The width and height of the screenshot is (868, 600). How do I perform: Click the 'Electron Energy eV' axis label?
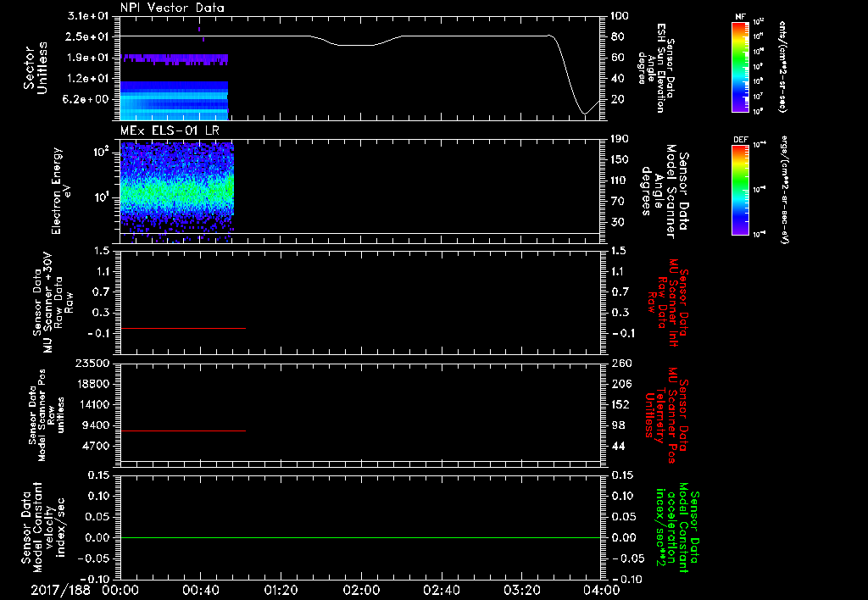(x=61, y=191)
